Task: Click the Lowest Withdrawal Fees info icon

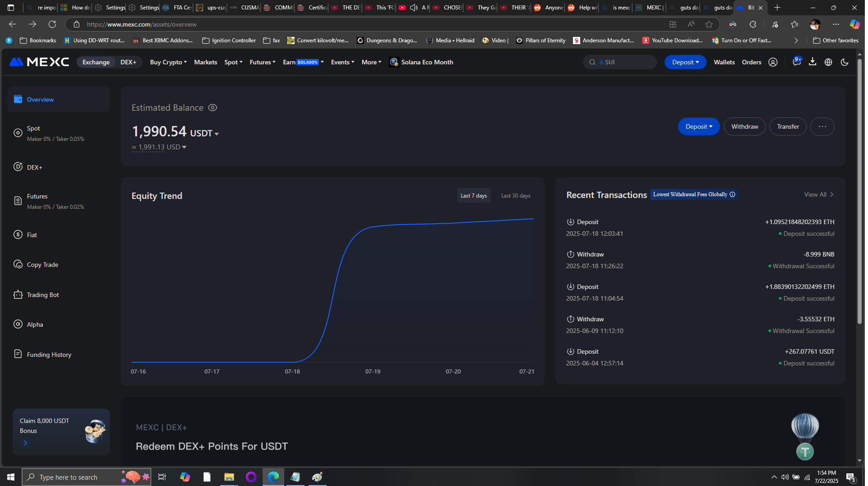Action: (x=732, y=194)
